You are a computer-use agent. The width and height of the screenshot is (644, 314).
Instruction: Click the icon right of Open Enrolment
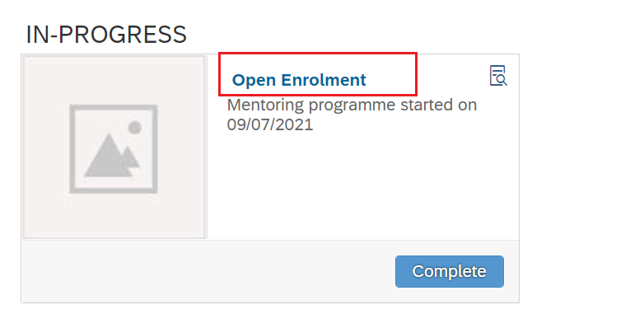(498, 76)
